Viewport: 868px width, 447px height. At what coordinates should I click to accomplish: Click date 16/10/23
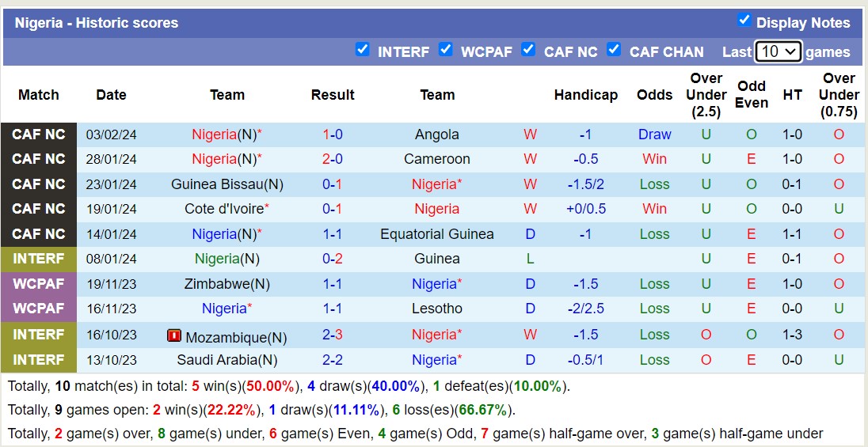[111, 335]
